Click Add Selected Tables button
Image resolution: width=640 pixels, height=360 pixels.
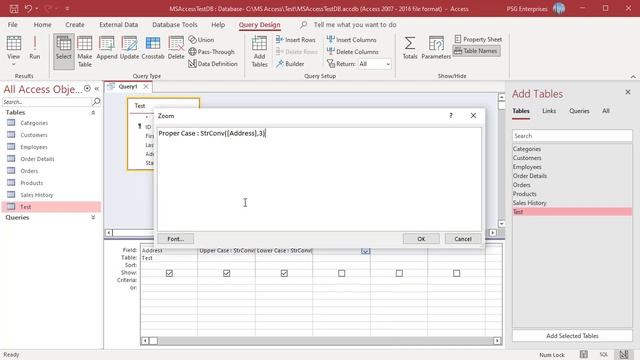coord(572,336)
